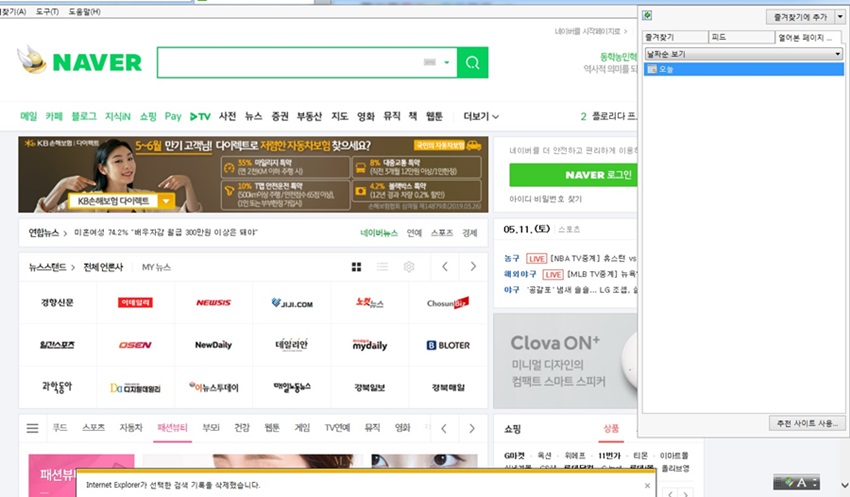Open the 지식iN link

click(x=118, y=116)
